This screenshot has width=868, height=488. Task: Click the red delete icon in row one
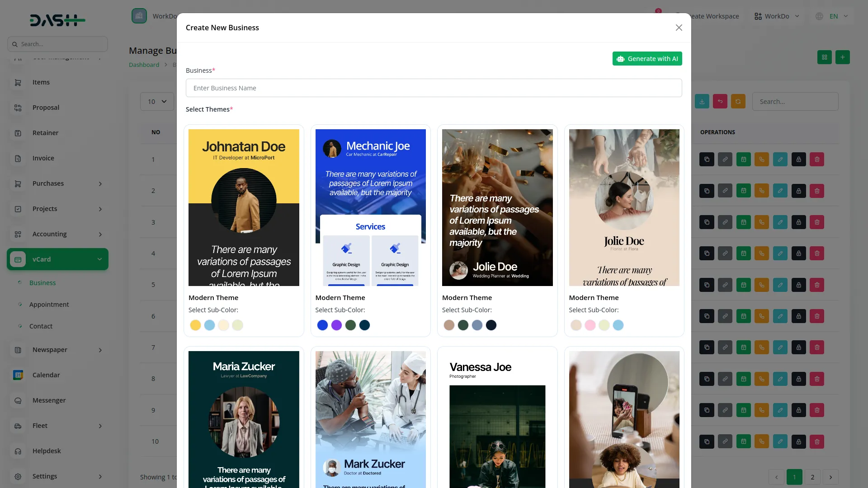coord(817,160)
